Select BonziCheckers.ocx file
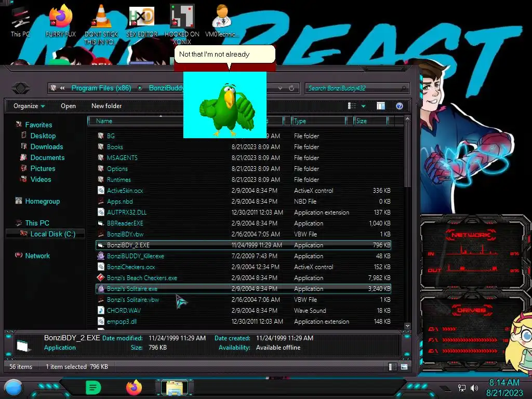This screenshot has height=399, width=532. (x=130, y=267)
